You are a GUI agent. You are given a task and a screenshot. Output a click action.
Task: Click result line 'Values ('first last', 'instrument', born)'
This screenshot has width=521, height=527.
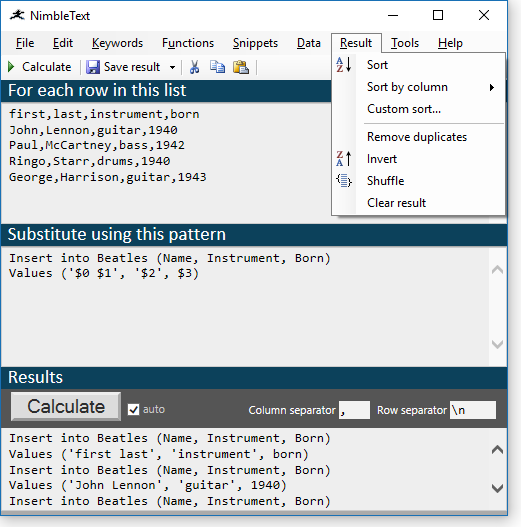click(159, 454)
